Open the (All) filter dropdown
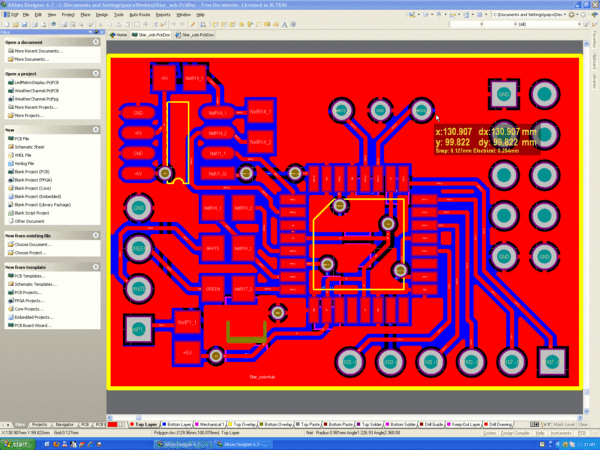Viewport: 600px width, 450px height. click(x=580, y=24)
